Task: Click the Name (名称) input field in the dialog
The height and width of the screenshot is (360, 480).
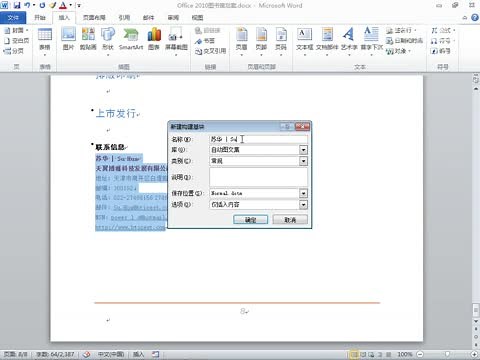Action: (x=258, y=139)
